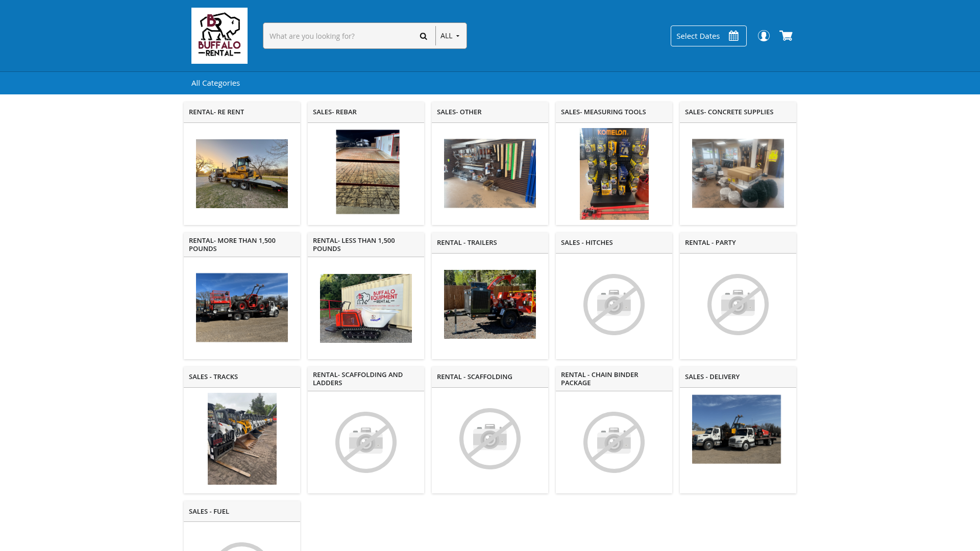Open the RENTAL- RE RENT category
Image resolution: width=980 pixels, height=551 pixels.
coord(216,112)
